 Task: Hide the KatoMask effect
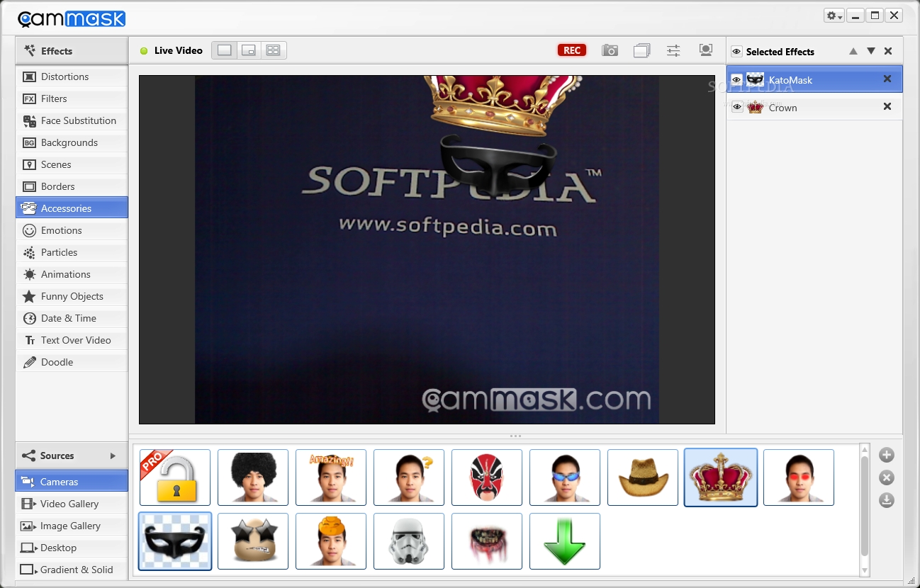[x=736, y=80]
